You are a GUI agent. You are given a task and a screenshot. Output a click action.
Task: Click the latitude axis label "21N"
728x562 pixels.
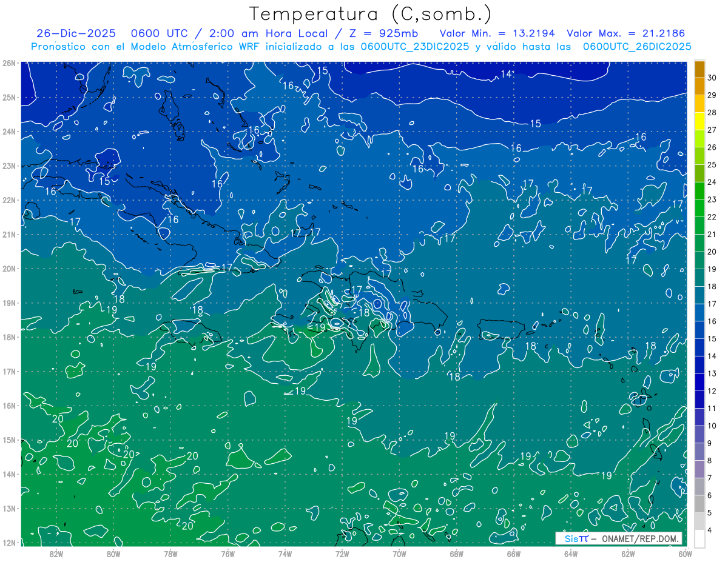point(8,234)
